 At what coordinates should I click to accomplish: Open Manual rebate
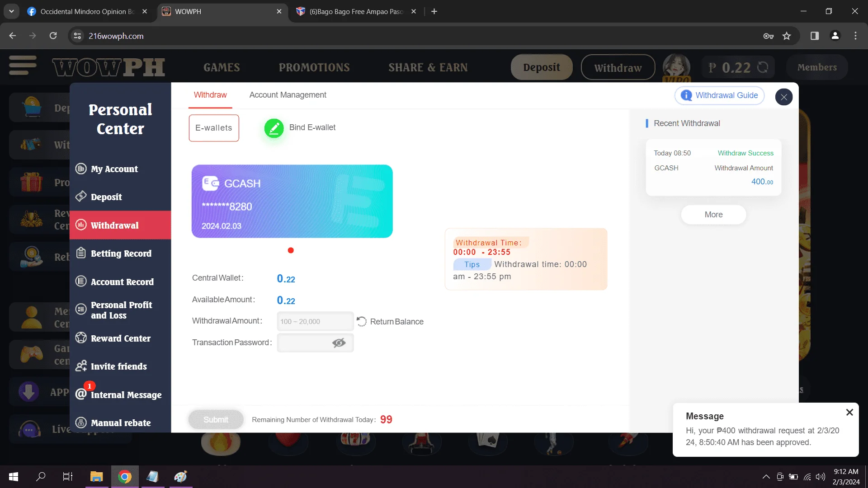pyautogui.click(x=120, y=423)
